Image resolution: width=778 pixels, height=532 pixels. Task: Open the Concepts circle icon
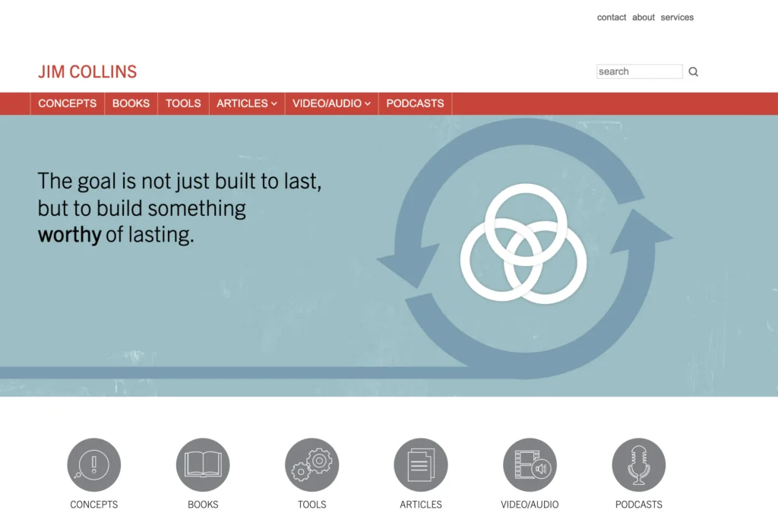tap(93, 465)
